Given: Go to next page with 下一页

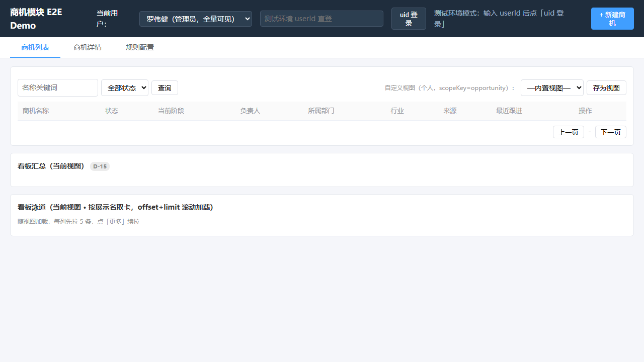Looking at the screenshot, I should 611,132.
